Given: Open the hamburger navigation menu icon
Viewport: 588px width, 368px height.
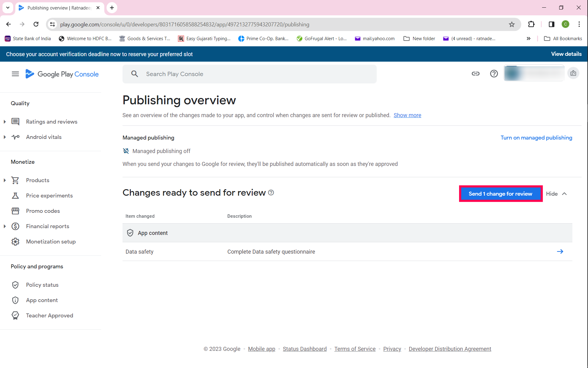Looking at the screenshot, I should pyautogui.click(x=15, y=74).
